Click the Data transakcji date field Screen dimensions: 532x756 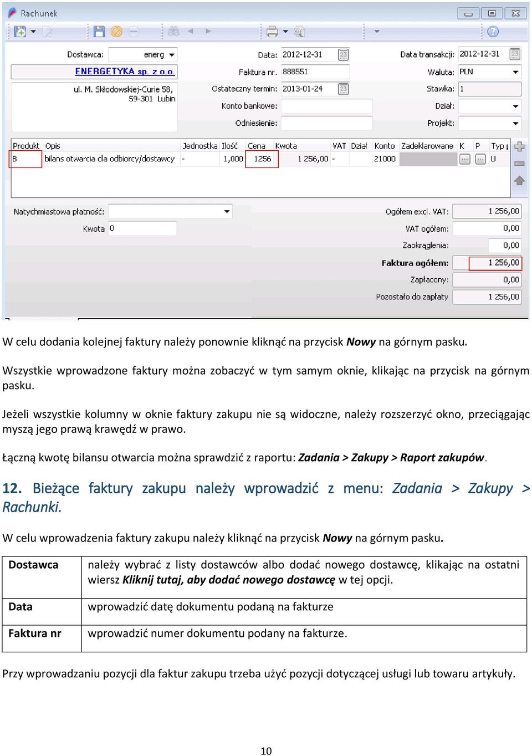point(483,54)
